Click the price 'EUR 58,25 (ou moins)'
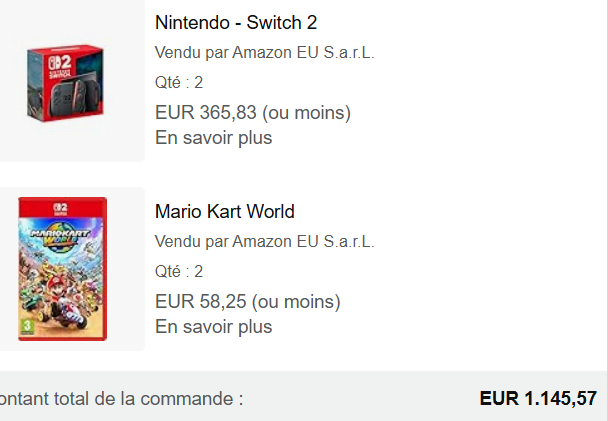Viewport: 608px width, 421px height. pos(248,301)
